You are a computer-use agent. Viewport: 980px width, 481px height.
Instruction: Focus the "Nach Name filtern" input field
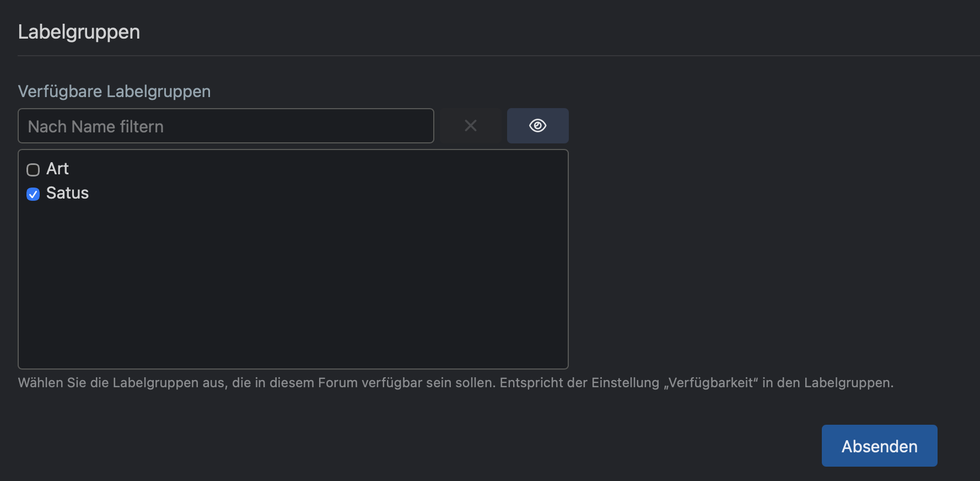coord(226,126)
